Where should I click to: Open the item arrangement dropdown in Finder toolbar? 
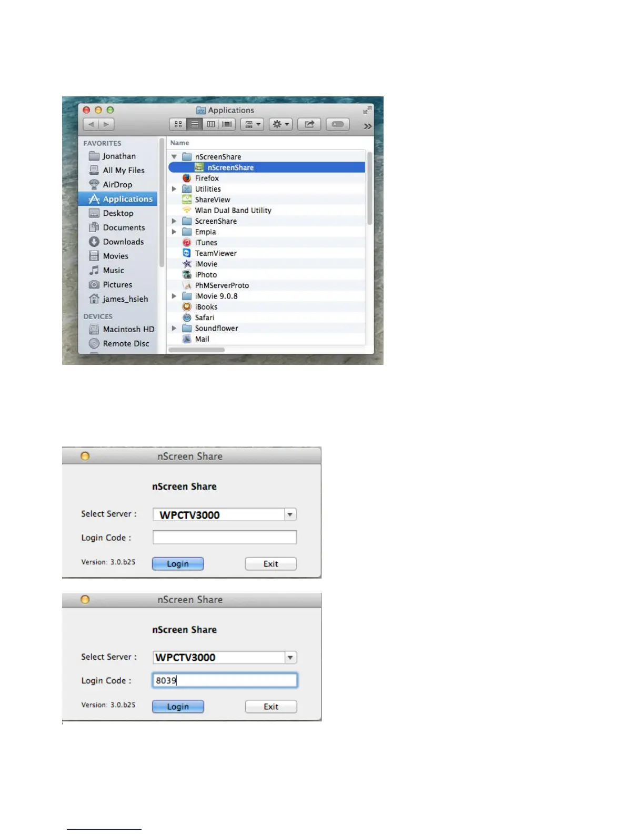coord(252,124)
